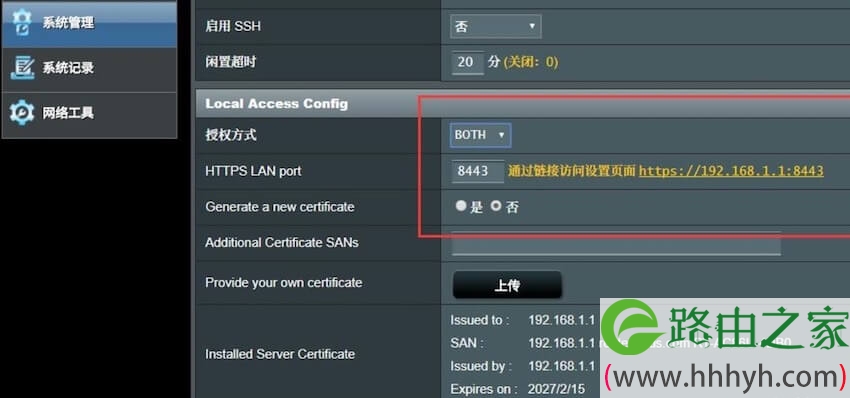Click the 启用 SSH label
Screen dimensions: 850x398
233,26
